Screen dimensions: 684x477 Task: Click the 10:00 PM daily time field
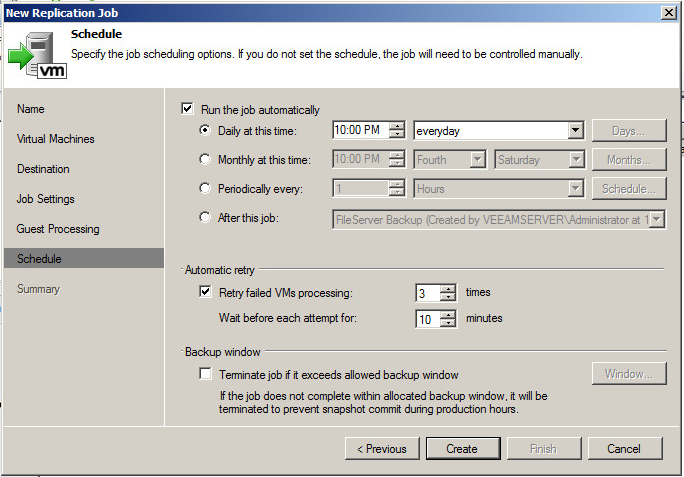coord(360,130)
